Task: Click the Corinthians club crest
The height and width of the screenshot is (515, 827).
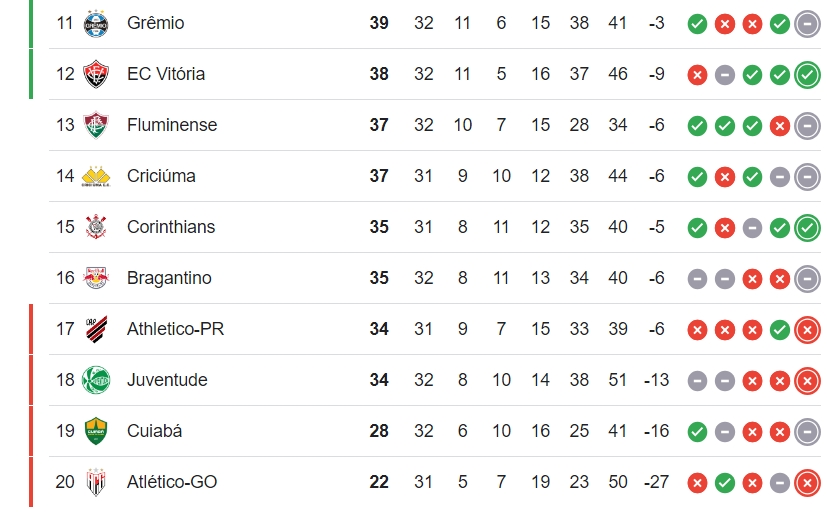Action: pos(96,227)
